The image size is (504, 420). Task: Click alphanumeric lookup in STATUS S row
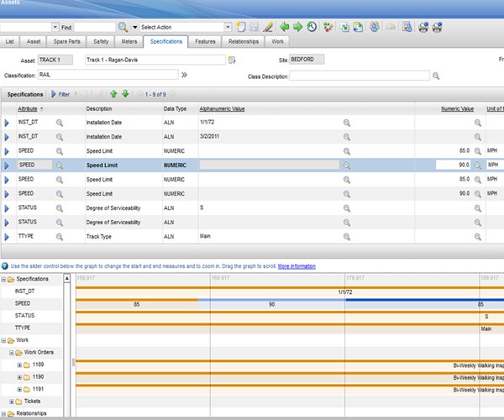coord(346,208)
